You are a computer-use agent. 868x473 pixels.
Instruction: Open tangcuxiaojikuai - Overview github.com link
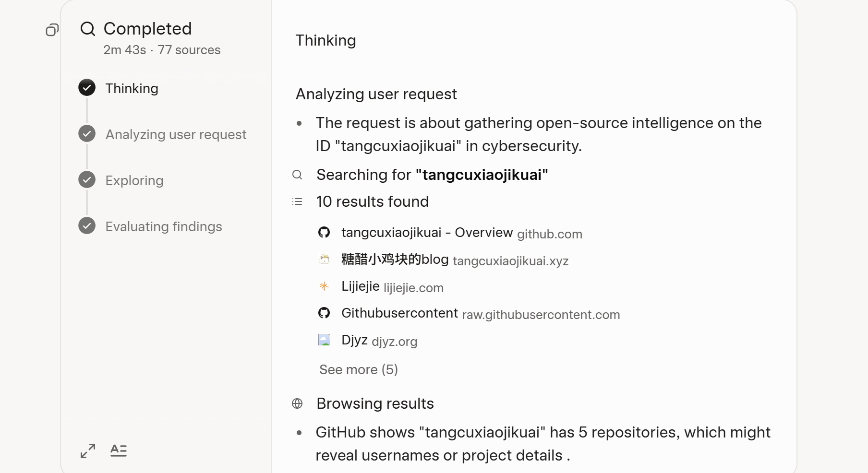[x=461, y=233]
